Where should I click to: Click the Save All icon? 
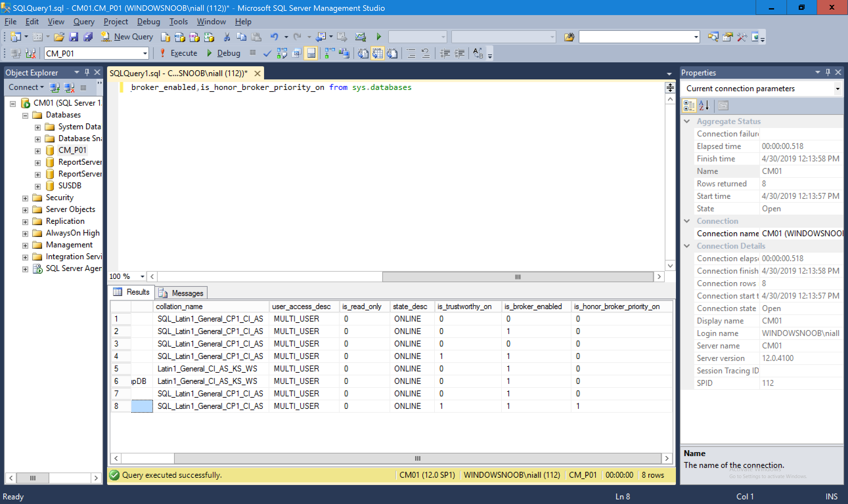click(x=88, y=37)
